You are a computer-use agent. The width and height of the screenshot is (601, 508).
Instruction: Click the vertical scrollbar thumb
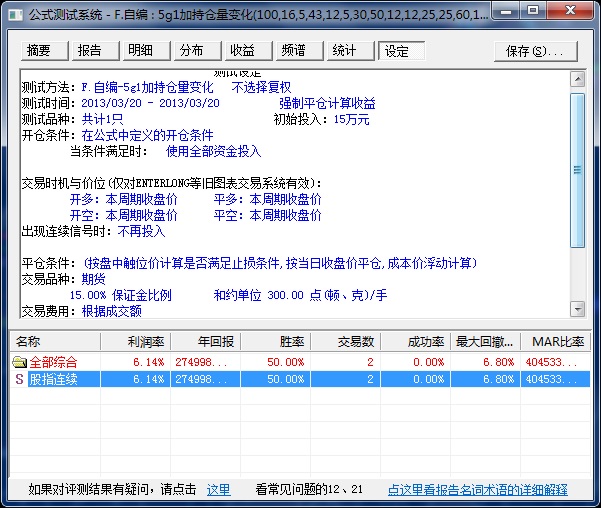[577, 170]
